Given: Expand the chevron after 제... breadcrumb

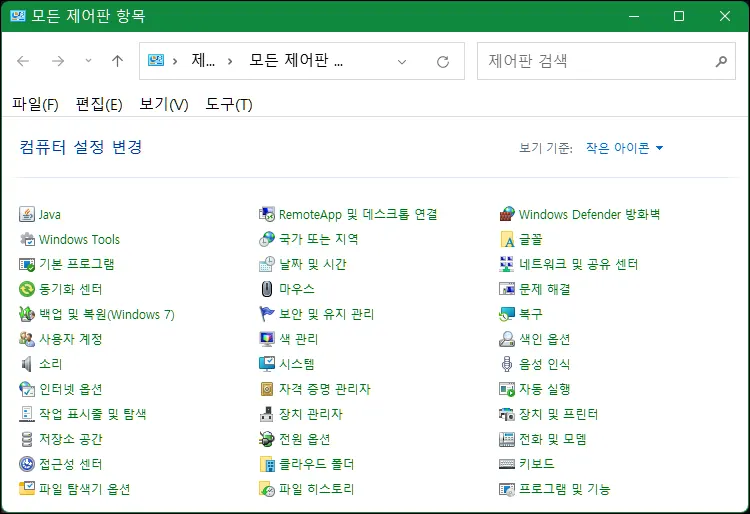Looking at the screenshot, I should (230, 61).
